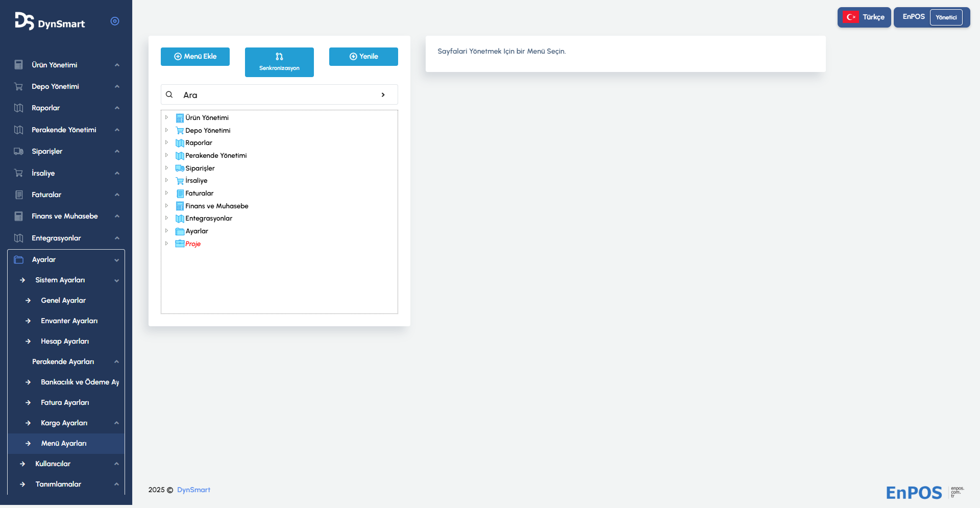This screenshot has height=508, width=980.
Task: Click the Faturalar document icon in tree
Action: [x=180, y=193]
